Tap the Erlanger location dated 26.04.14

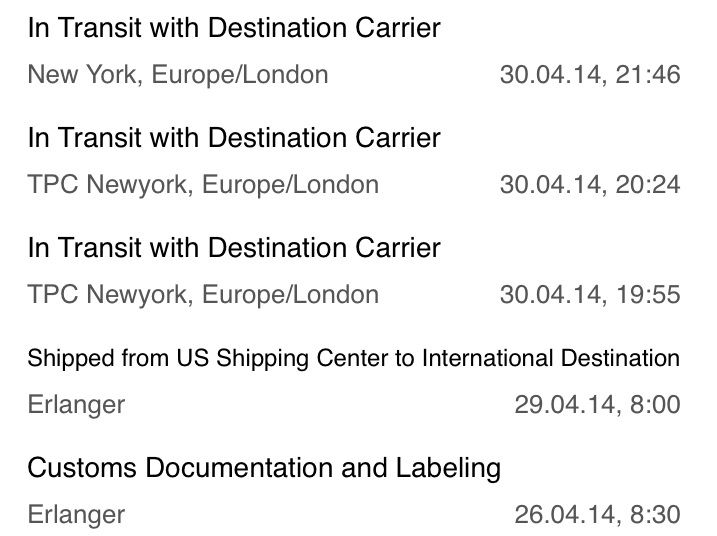click(76, 515)
